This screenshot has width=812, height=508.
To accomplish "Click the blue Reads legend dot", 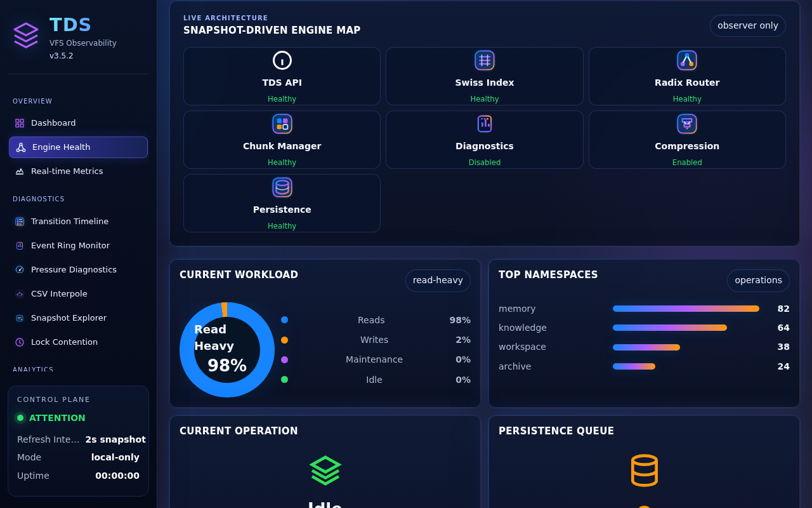I will click(x=284, y=320).
